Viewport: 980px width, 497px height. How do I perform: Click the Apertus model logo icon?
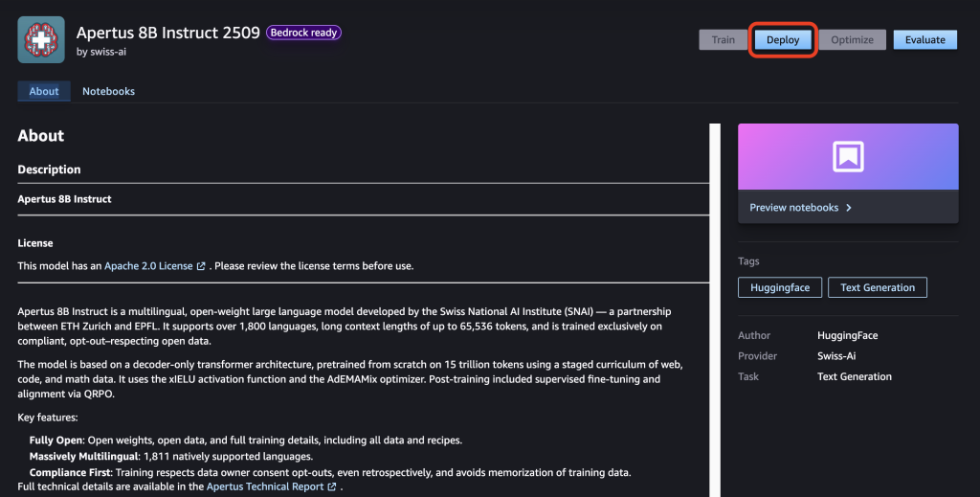pyautogui.click(x=41, y=40)
